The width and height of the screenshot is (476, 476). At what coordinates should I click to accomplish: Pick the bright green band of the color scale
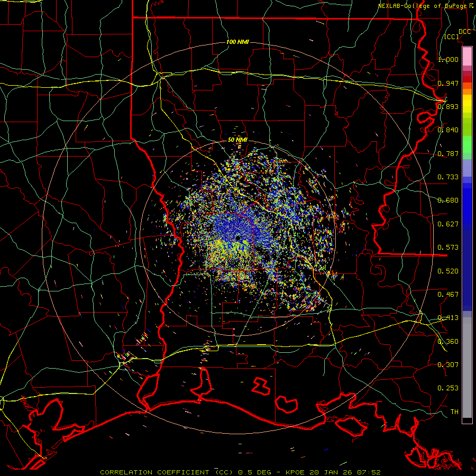pos(467,144)
